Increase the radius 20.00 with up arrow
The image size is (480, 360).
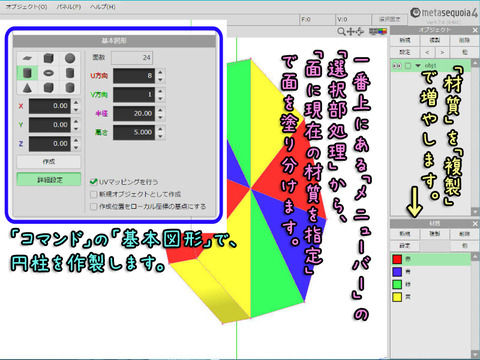coord(161,110)
